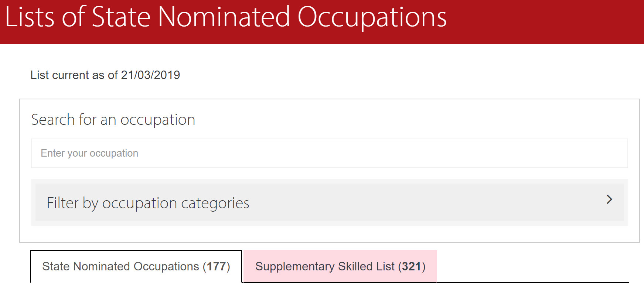
Task: Click the Filter by occupation categories label text
Action: [148, 203]
